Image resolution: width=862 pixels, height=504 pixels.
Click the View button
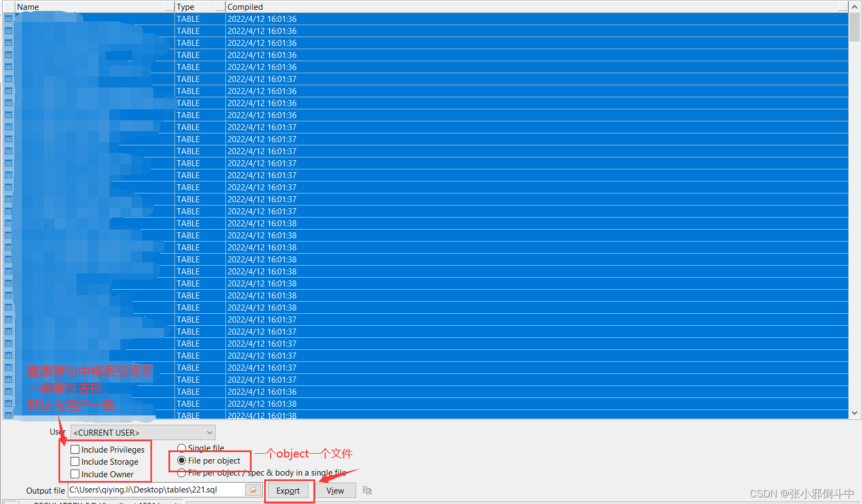click(x=335, y=490)
